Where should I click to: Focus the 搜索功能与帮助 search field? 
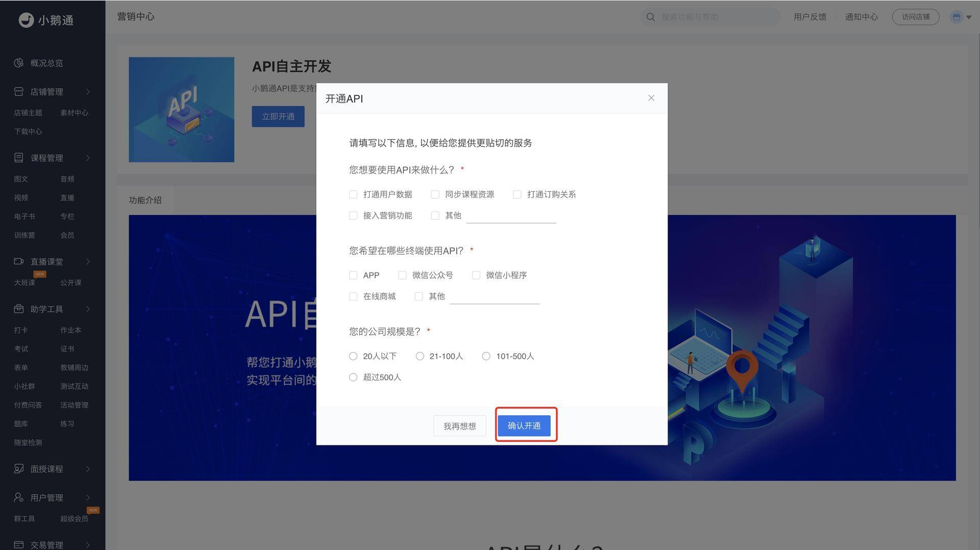[x=710, y=17]
